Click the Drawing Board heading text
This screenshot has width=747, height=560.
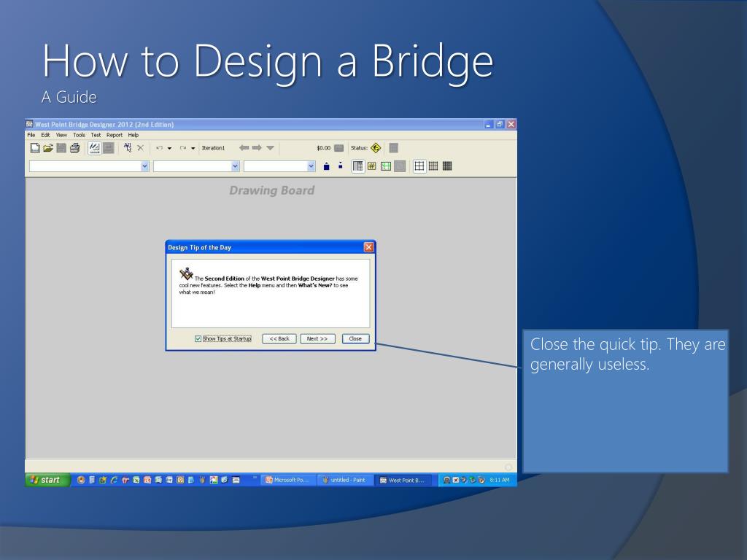click(x=271, y=190)
